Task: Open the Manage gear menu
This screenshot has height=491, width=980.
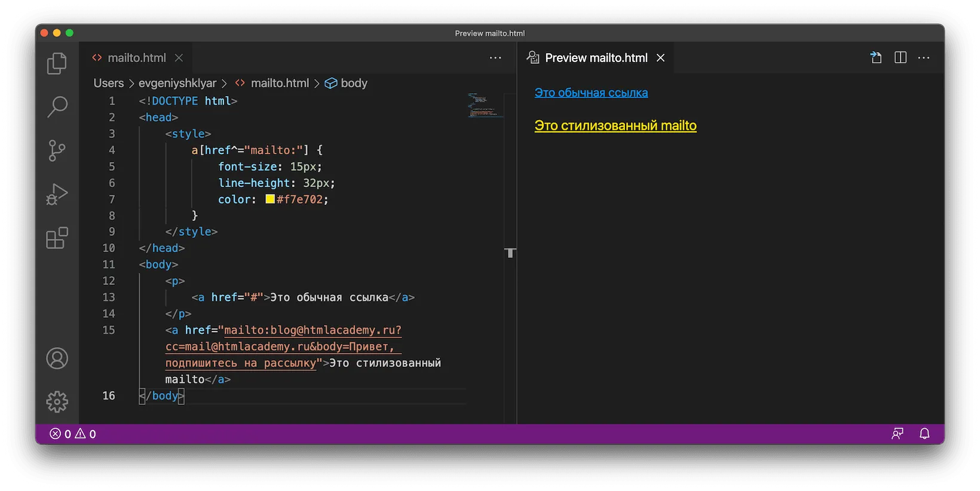Action: pyautogui.click(x=57, y=401)
